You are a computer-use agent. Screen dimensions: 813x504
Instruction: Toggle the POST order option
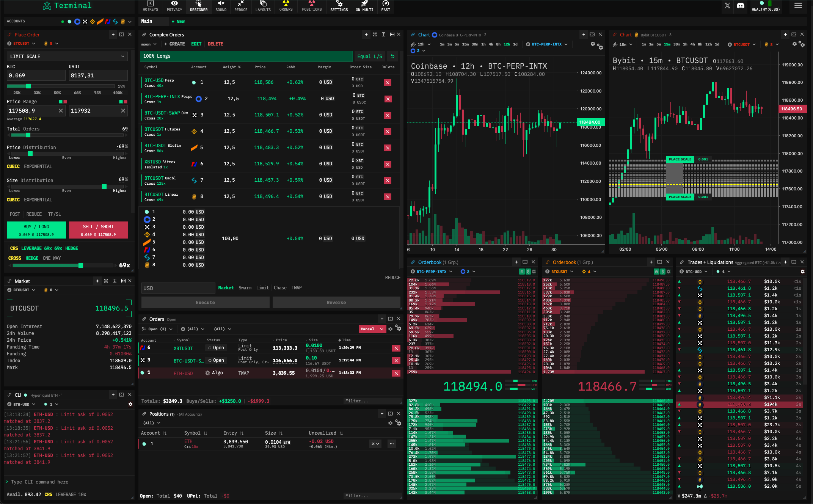(x=15, y=214)
